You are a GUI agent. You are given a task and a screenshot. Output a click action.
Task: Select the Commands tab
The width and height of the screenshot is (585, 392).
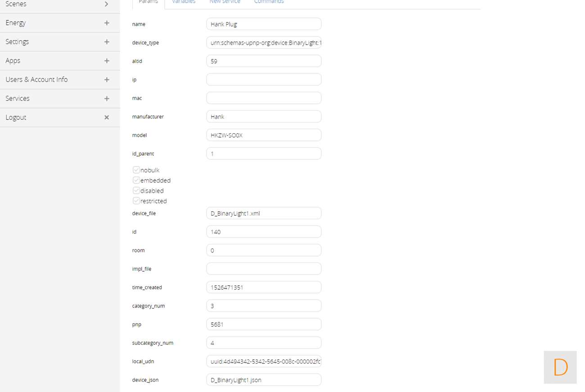click(269, 2)
